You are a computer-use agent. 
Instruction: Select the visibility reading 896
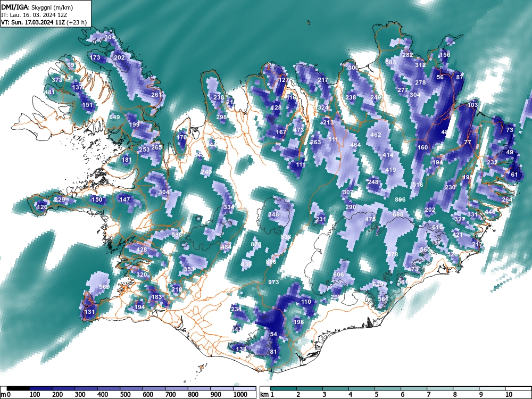(x=401, y=199)
